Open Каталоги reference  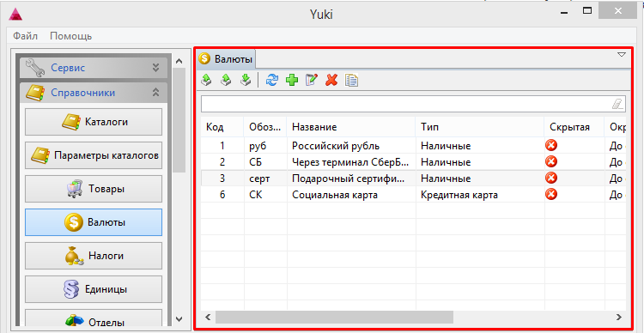[x=94, y=122]
